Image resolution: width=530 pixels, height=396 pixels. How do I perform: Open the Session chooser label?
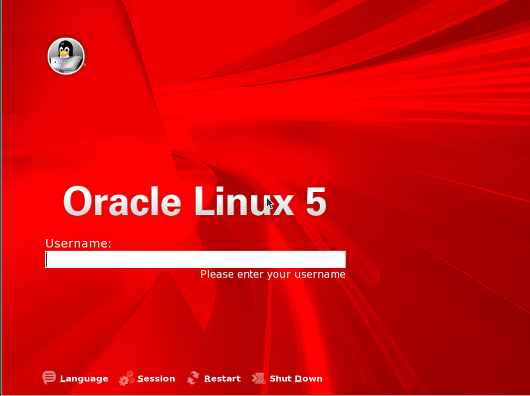pyautogui.click(x=156, y=378)
